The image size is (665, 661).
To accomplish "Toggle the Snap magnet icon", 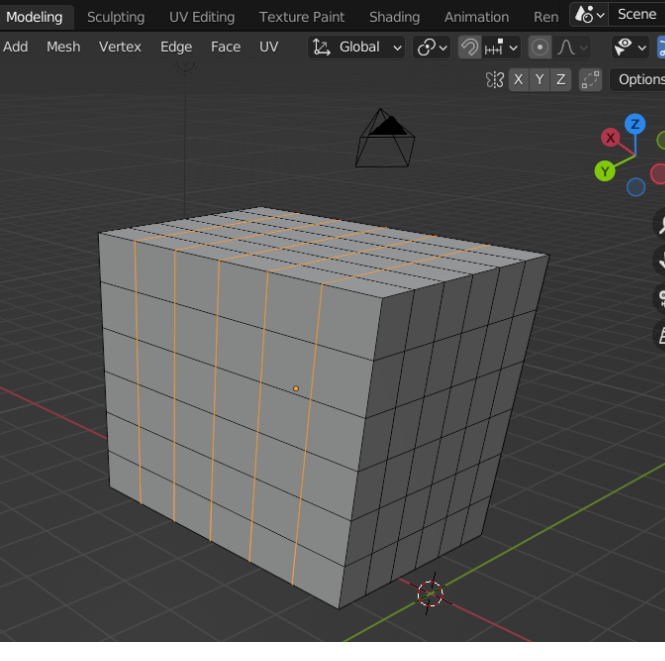I will point(469,47).
